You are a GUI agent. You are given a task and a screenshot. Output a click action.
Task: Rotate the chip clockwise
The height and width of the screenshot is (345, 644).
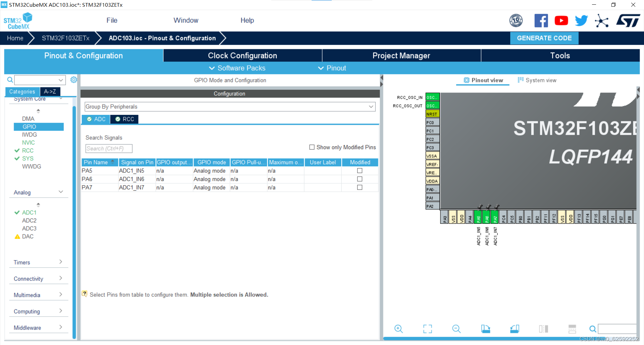tap(485, 329)
